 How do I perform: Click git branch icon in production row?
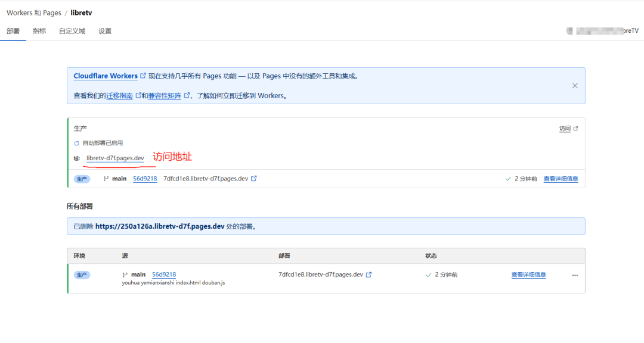coord(106,179)
